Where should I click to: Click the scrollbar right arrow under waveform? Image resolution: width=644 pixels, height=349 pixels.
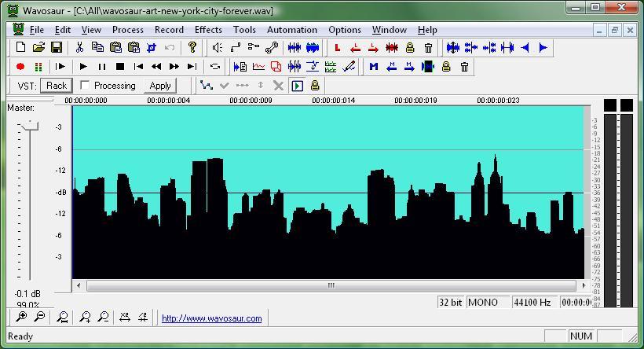point(584,285)
